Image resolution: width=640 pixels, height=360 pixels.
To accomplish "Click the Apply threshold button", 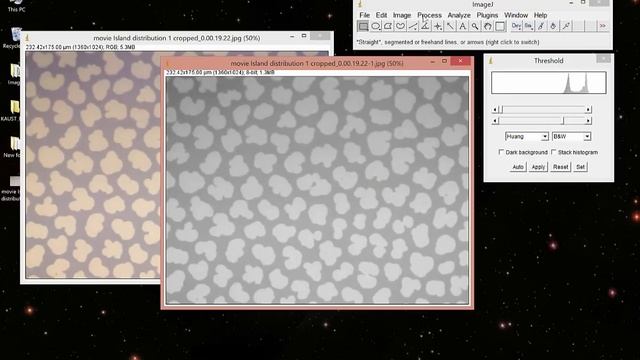I will [x=538, y=167].
